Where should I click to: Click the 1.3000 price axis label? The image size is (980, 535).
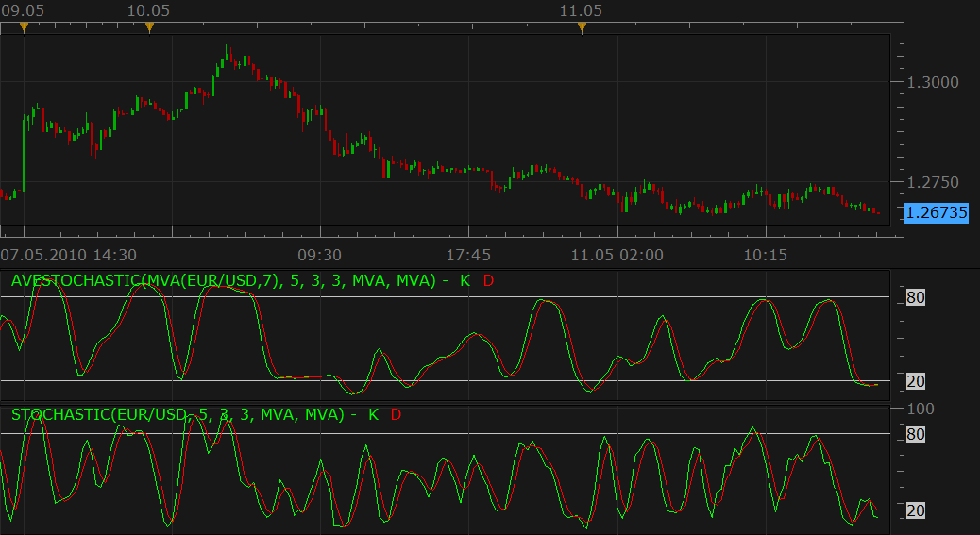pyautogui.click(x=933, y=82)
